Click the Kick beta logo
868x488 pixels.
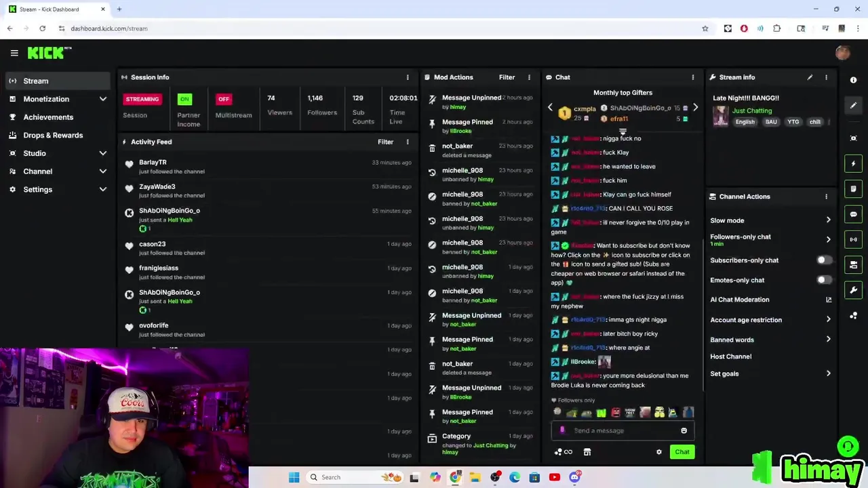[49, 53]
